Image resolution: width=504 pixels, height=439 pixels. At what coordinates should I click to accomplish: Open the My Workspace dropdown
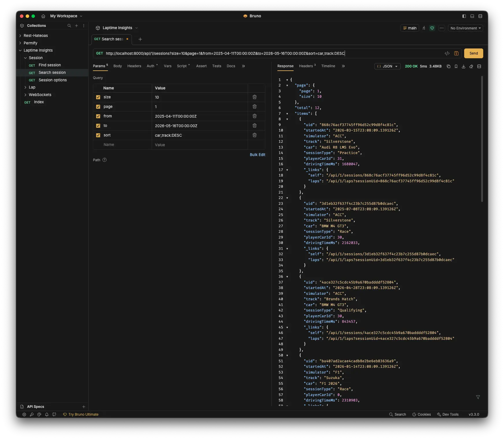point(66,16)
